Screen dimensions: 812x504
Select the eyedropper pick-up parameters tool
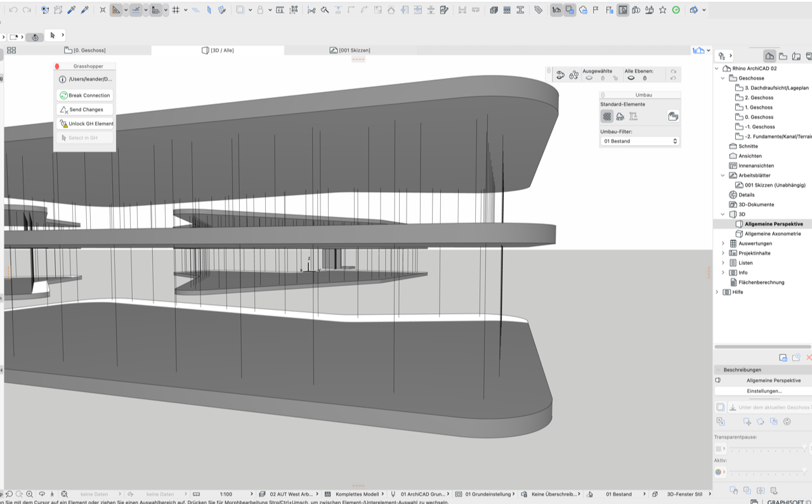(72, 10)
